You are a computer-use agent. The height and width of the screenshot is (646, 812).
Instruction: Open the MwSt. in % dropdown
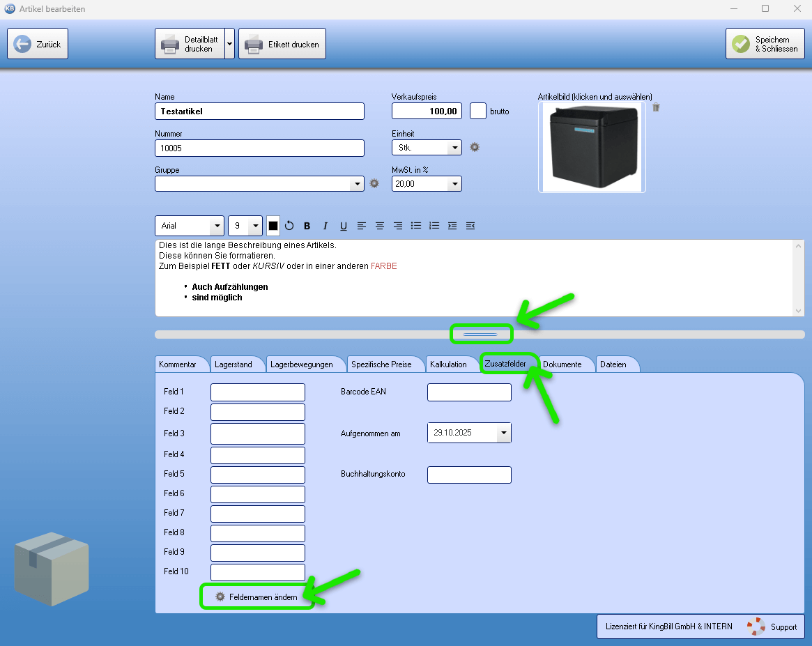(x=454, y=184)
